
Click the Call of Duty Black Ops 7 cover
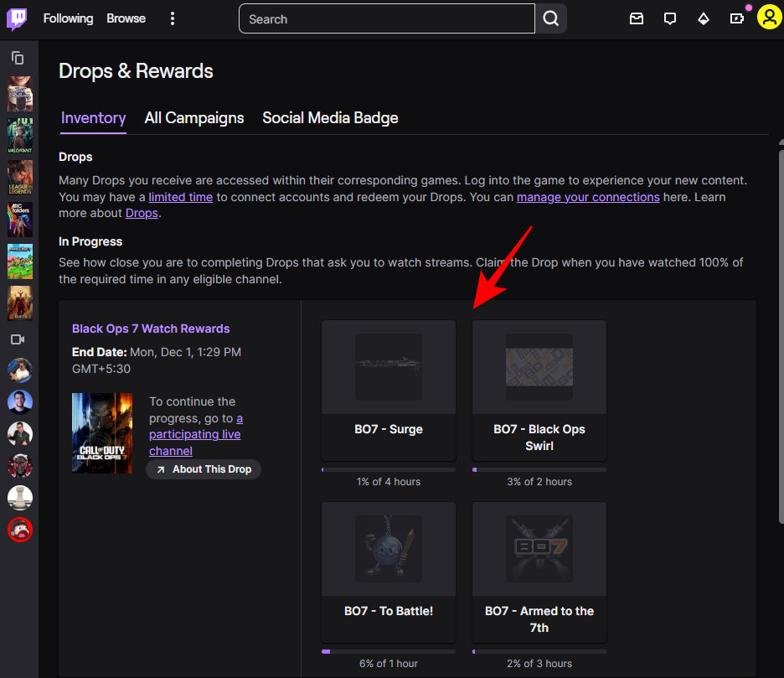[102, 433]
